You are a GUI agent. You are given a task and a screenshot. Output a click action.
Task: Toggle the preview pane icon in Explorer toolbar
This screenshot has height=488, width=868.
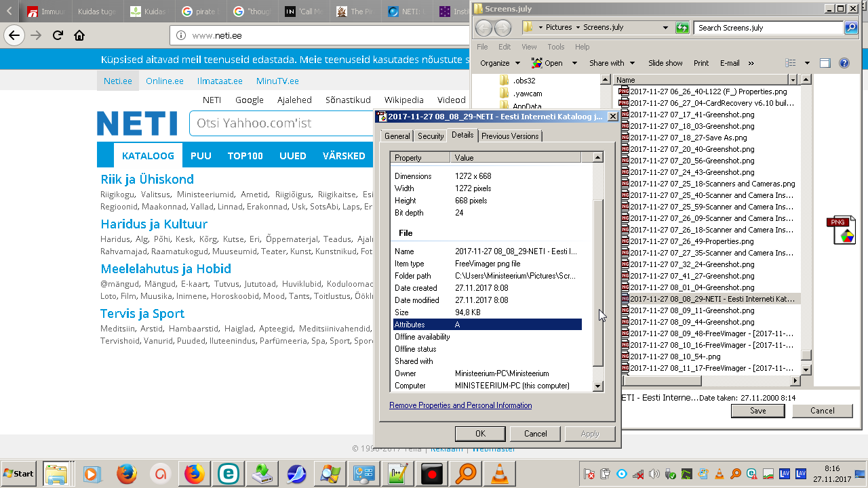[825, 63]
